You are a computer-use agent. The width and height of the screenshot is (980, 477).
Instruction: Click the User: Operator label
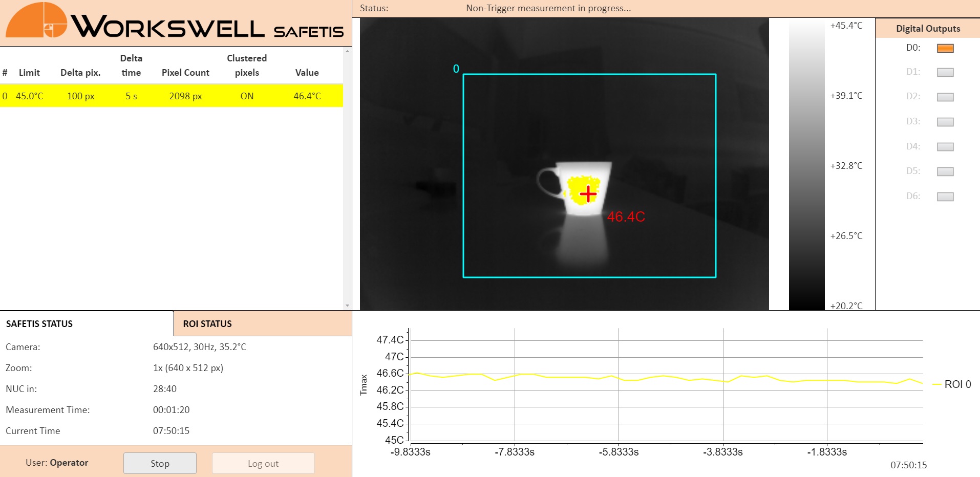pyautogui.click(x=57, y=463)
